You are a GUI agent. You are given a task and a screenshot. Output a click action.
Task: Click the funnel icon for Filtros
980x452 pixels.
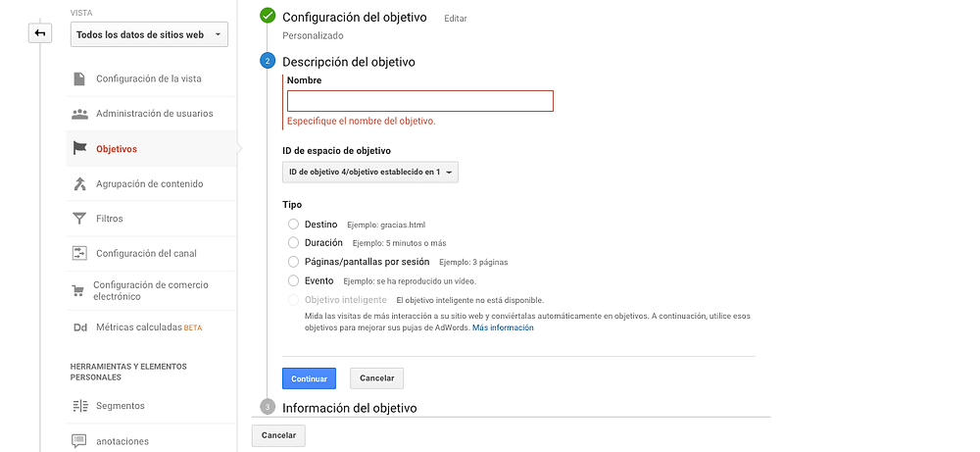tap(79, 219)
